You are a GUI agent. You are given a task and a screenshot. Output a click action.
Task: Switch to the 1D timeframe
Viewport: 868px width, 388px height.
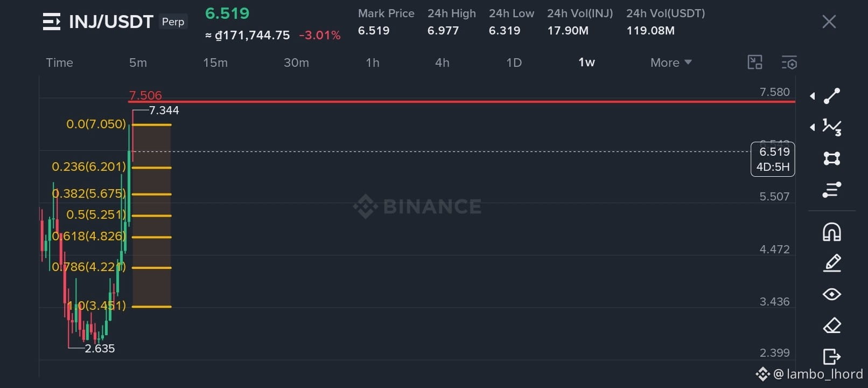(x=514, y=63)
